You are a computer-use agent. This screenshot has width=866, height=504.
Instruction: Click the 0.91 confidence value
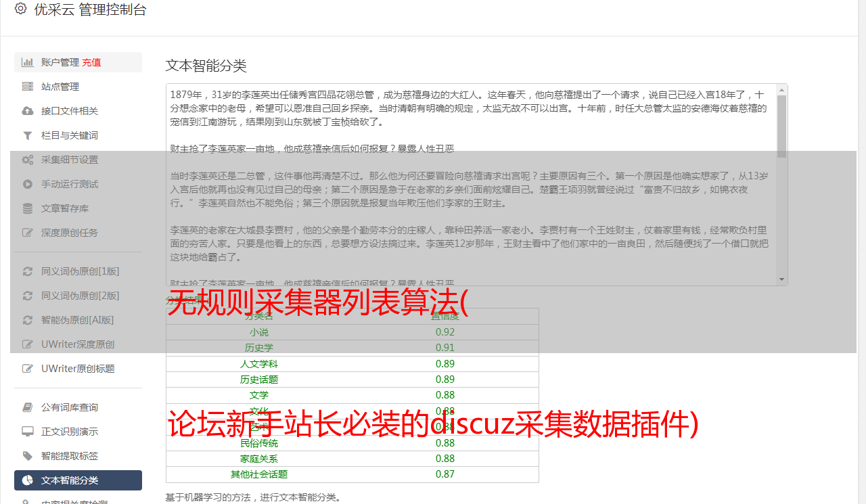[x=445, y=348]
